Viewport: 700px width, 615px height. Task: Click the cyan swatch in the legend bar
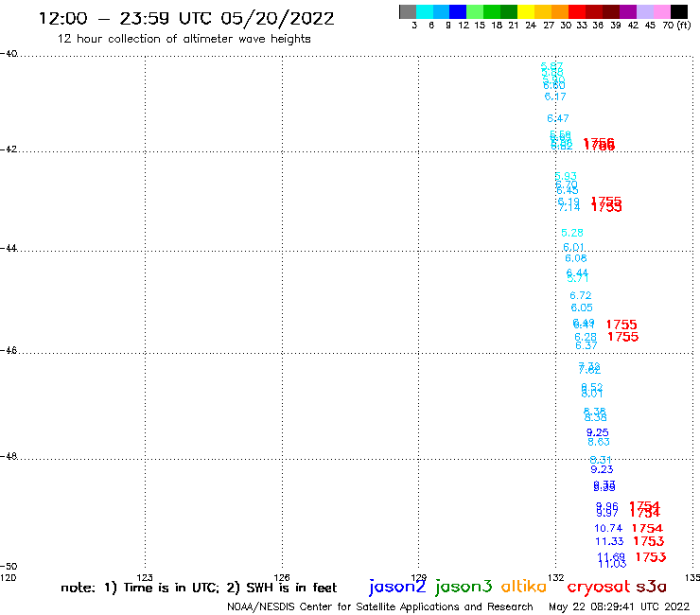click(425, 11)
